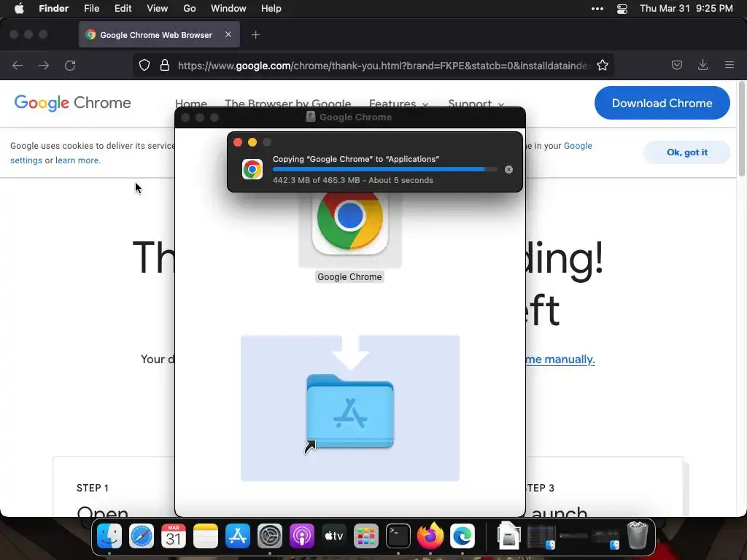The height and width of the screenshot is (560, 747).
Task: Close the copy progress window
Action: 238,142
